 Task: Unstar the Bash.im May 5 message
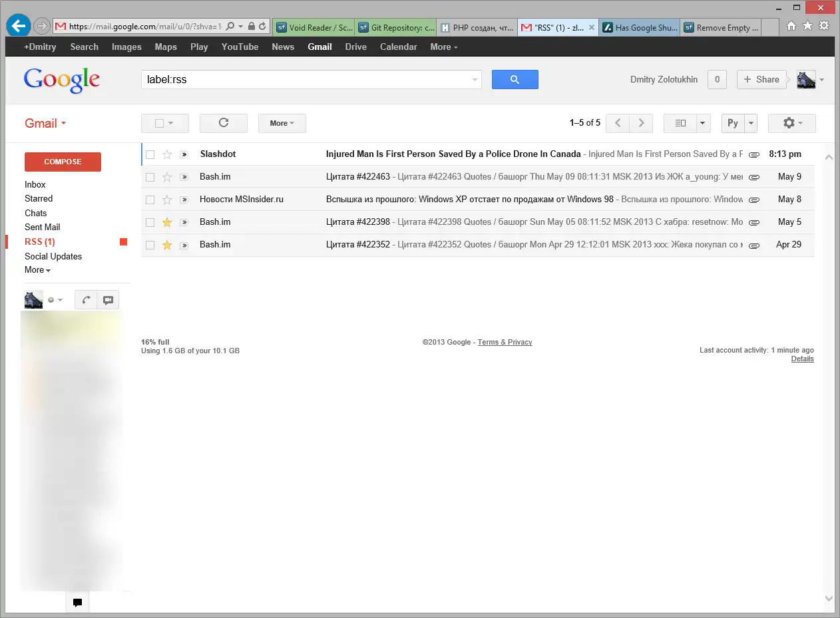pos(167,222)
